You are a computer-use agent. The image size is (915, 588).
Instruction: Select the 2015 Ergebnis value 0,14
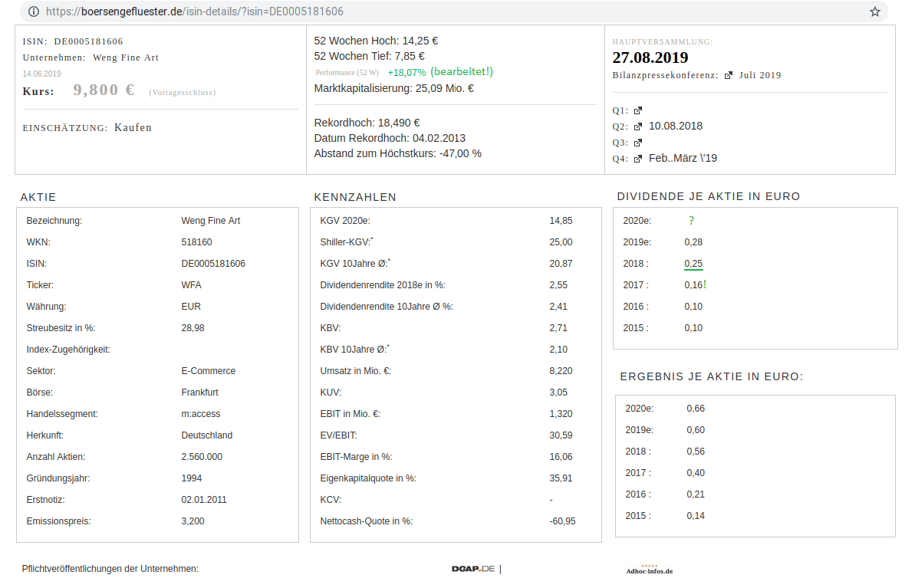click(x=696, y=516)
